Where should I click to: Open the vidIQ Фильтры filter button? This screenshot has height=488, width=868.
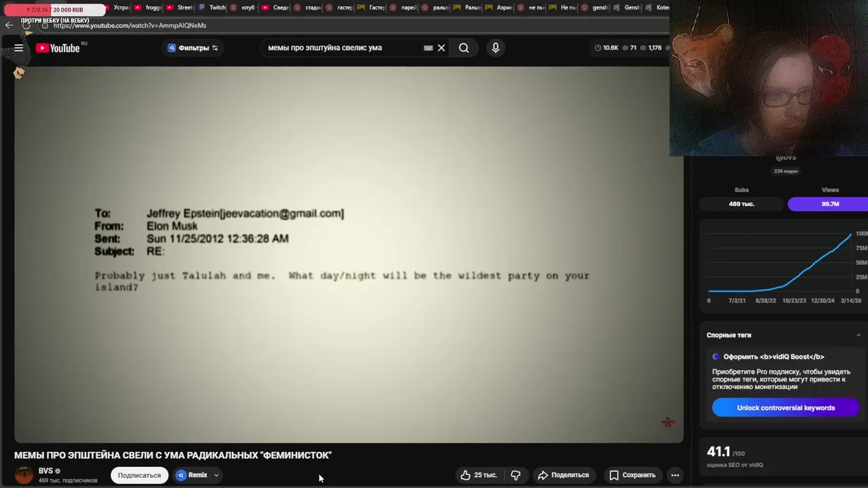pyautogui.click(x=193, y=47)
